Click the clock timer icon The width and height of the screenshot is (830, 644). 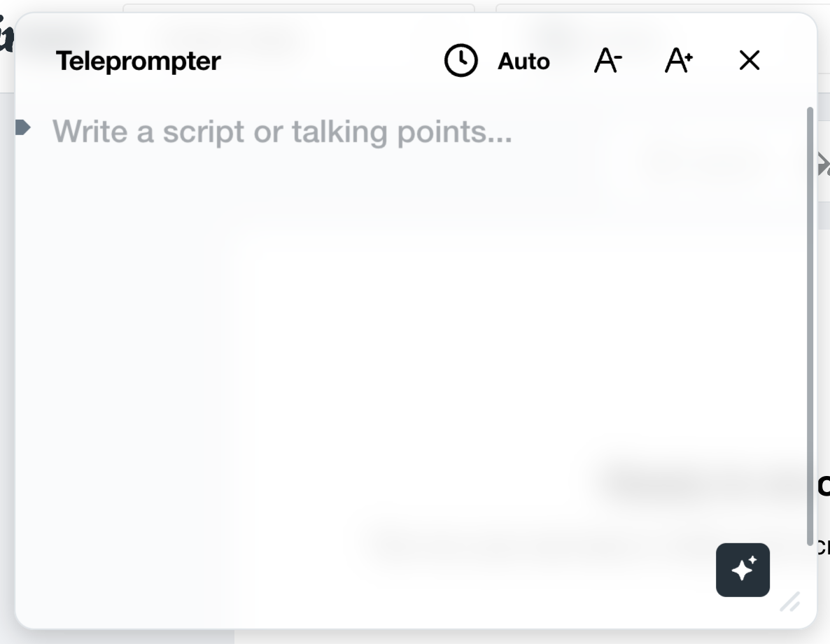[x=460, y=61]
